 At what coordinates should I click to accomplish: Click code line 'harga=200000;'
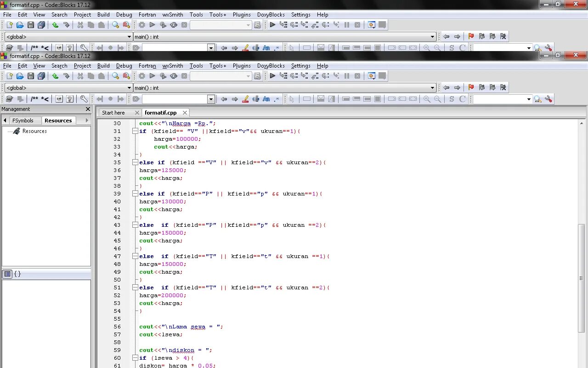click(163, 295)
